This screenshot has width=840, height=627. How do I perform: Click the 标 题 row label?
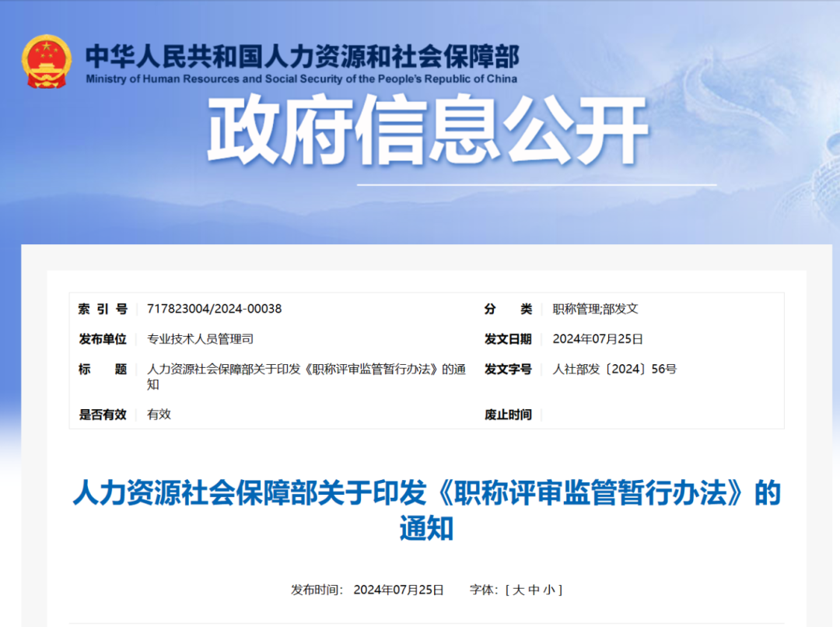(x=101, y=370)
